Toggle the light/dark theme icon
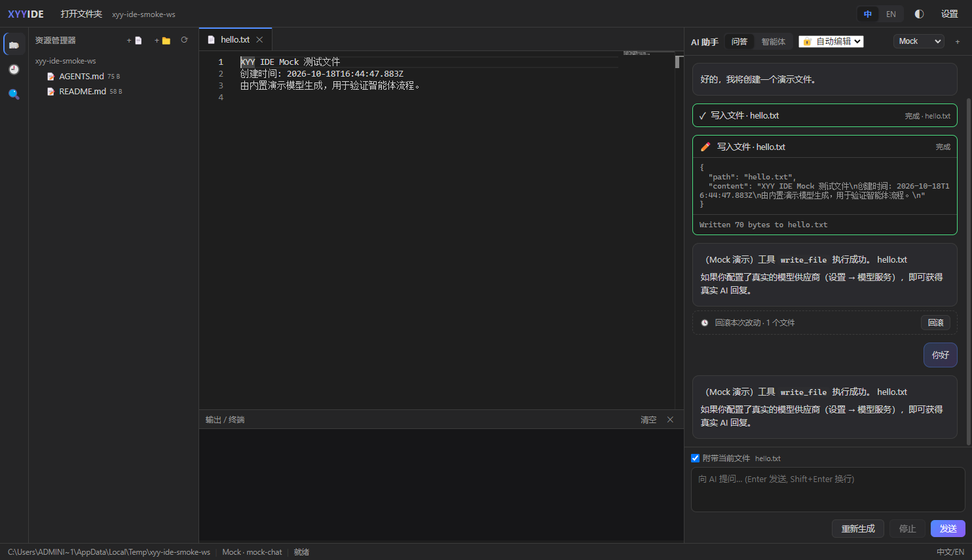The height and width of the screenshot is (560, 972). [920, 14]
